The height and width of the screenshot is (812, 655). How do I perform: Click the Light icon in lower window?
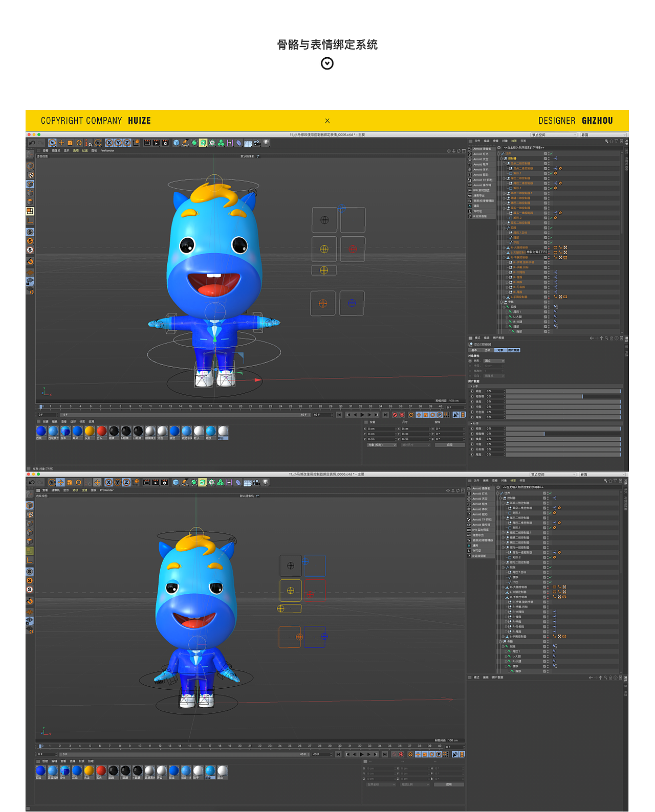pos(265,482)
